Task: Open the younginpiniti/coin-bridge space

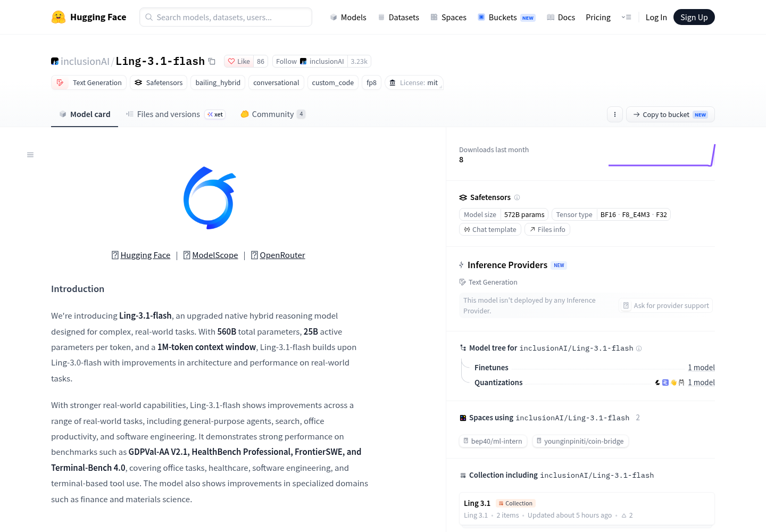Action: pyautogui.click(x=580, y=441)
